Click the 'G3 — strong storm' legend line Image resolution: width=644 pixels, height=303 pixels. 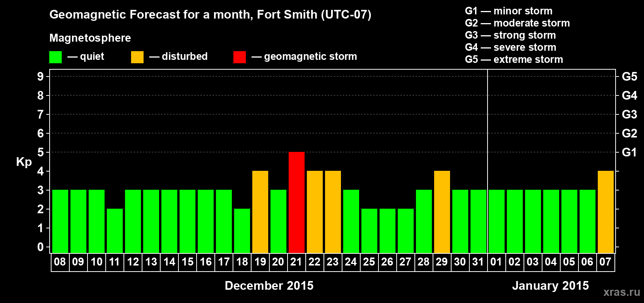510,35
